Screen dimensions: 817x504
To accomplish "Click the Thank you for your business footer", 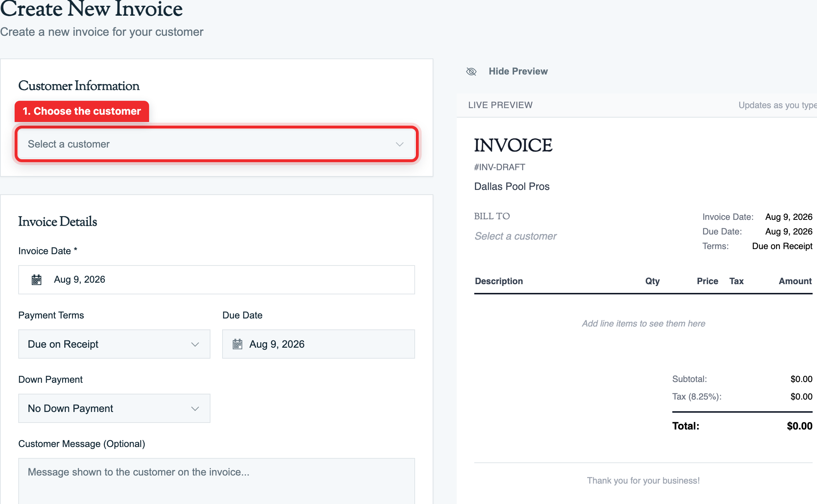I will (643, 481).
